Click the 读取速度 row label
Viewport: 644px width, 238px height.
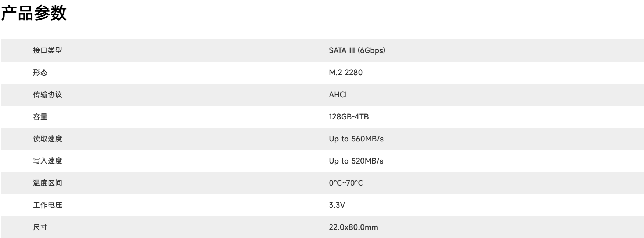[x=47, y=139]
